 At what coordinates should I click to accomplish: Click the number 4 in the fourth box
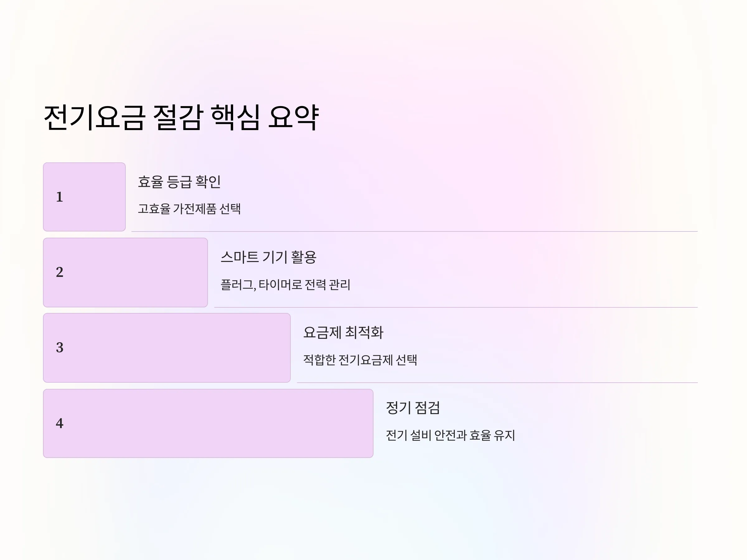coord(59,423)
